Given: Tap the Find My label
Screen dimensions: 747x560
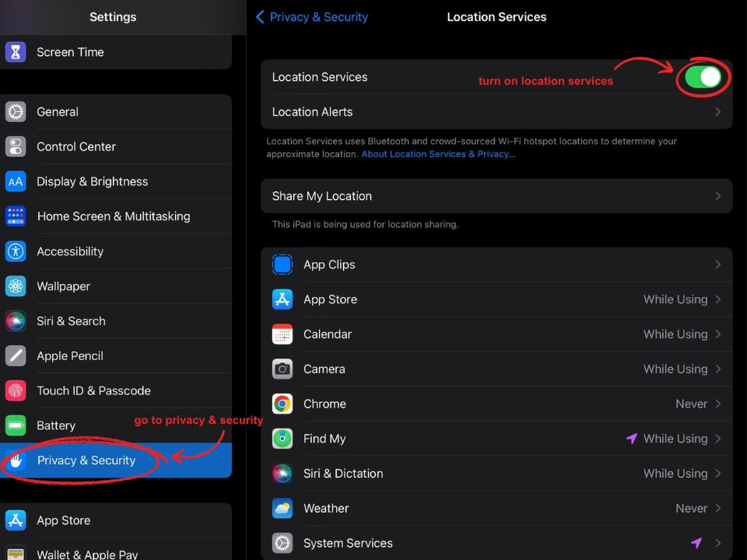Looking at the screenshot, I should click(x=324, y=439).
